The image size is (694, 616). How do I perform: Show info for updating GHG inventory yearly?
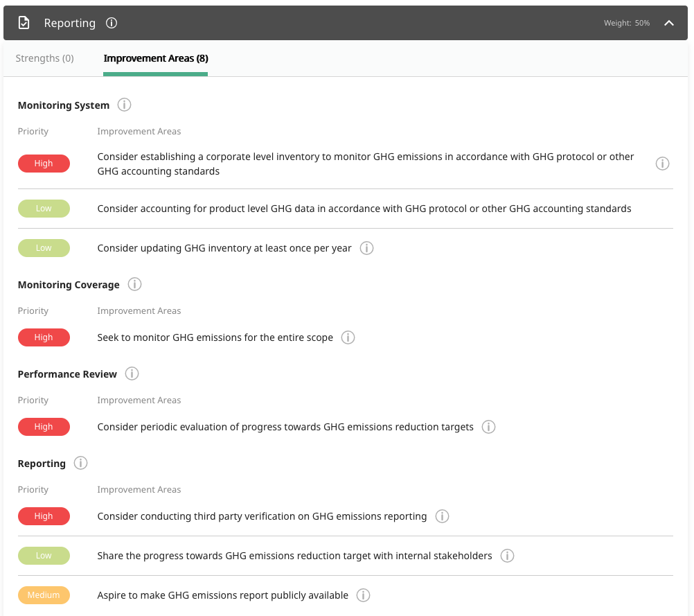pos(367,248)
